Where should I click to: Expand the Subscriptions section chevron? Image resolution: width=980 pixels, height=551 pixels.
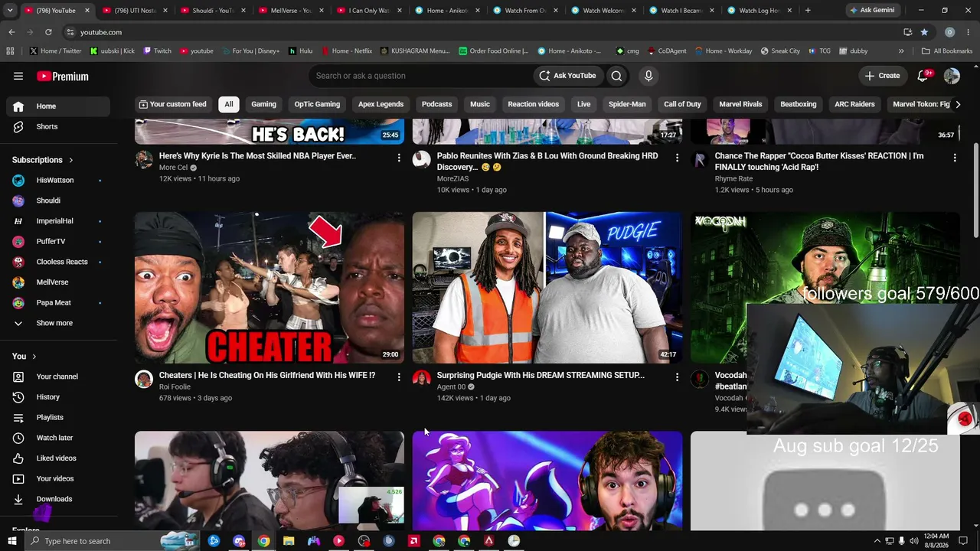click(70, 160)
